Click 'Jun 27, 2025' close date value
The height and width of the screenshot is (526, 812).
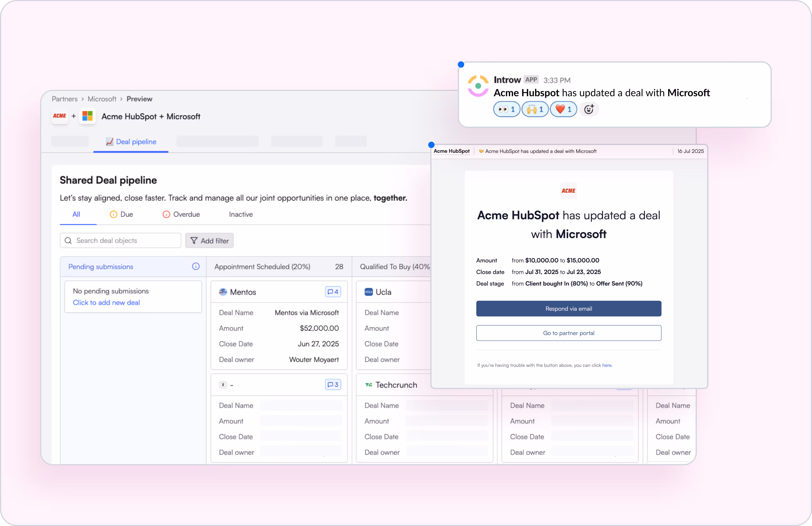click(318, 344)
